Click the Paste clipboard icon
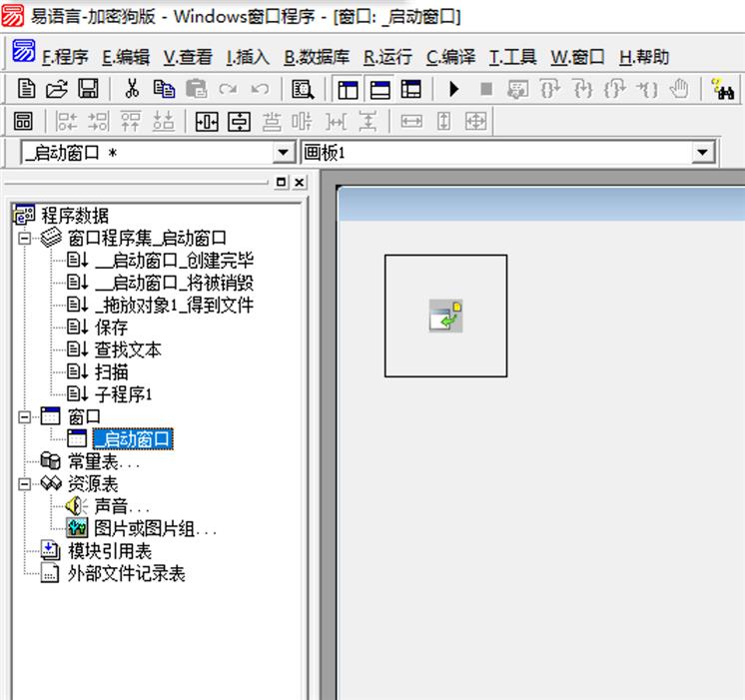This screenshot has width=745, height=700. click(196, 89)
